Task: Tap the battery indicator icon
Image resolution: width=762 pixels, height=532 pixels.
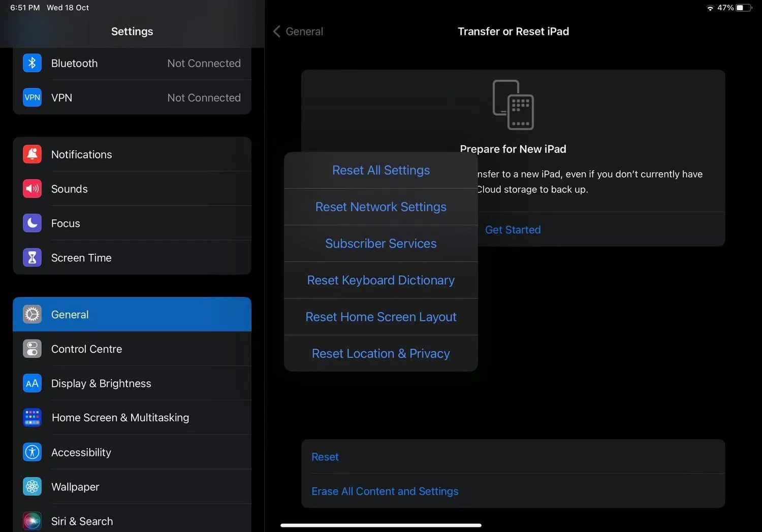Action: [744, 8]
